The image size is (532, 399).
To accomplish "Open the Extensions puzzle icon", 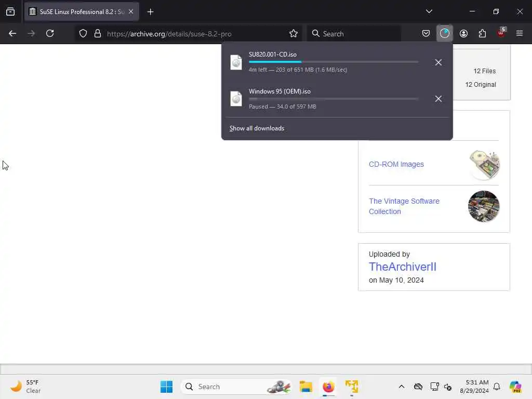I will 482,33.
